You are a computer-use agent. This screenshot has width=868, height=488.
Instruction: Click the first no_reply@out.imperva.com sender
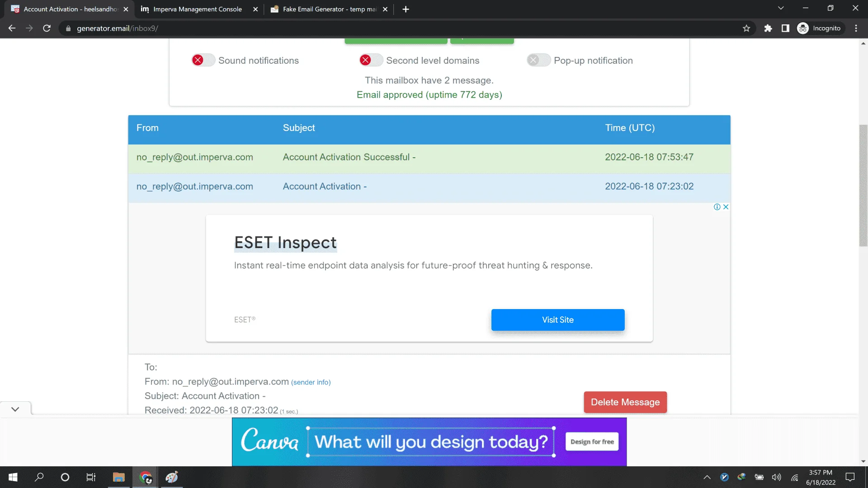pyautogui.click(x=195, y=157)
